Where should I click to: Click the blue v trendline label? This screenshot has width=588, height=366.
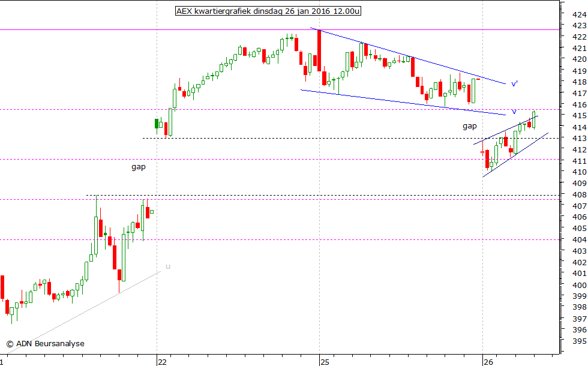click(514, 112)
